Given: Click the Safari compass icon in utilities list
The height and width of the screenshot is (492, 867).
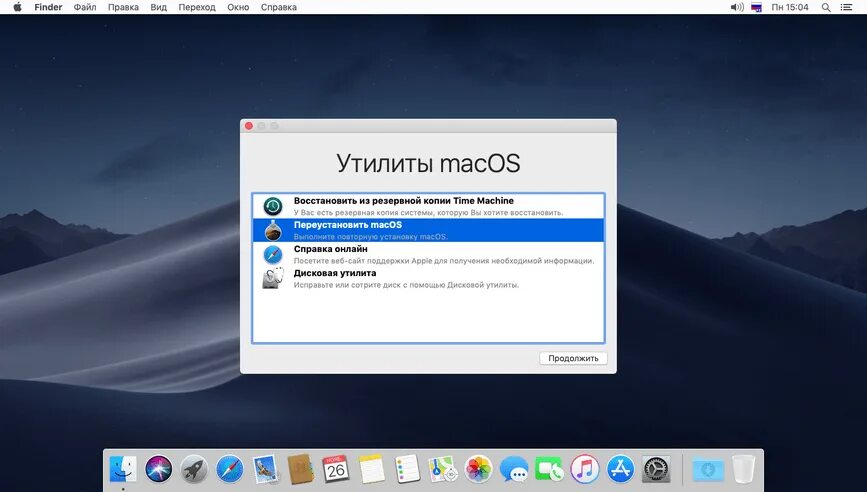Looking at the screenshot, I should (273, 254).
